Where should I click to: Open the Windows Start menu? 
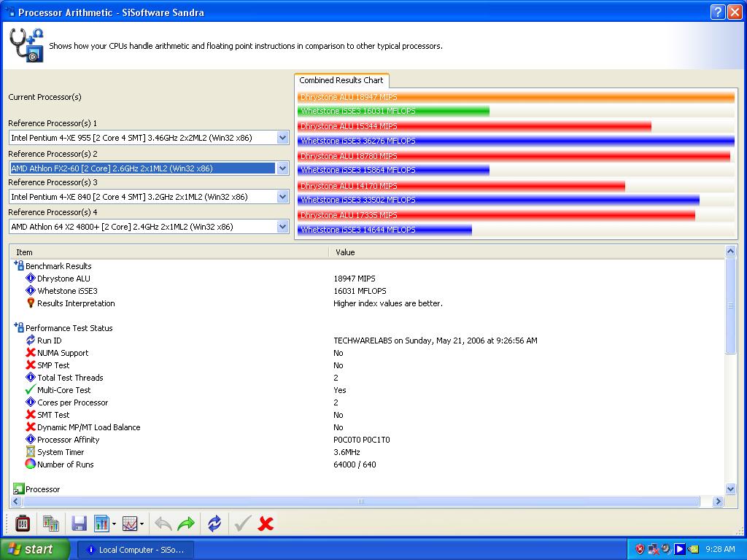(x=34, y=549)
